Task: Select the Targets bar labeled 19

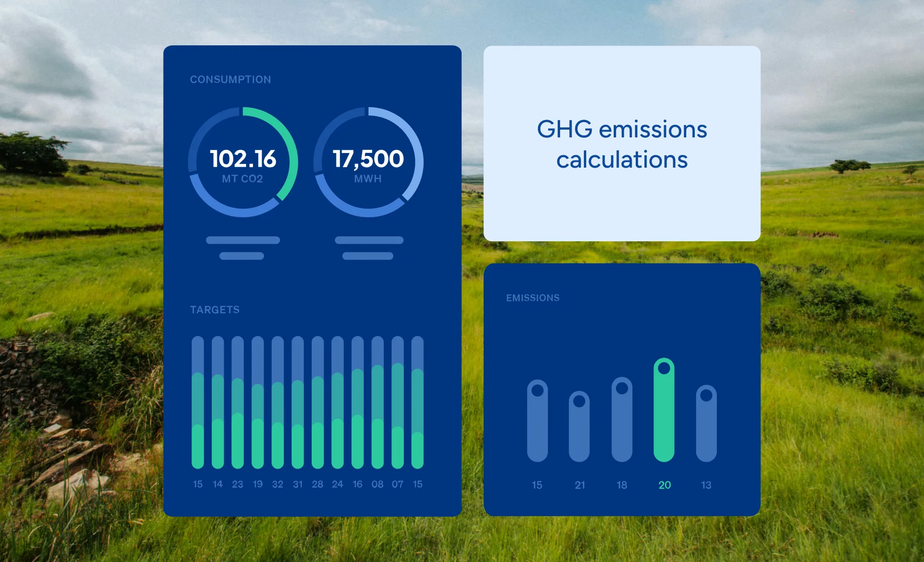Action: pos(258,402)
